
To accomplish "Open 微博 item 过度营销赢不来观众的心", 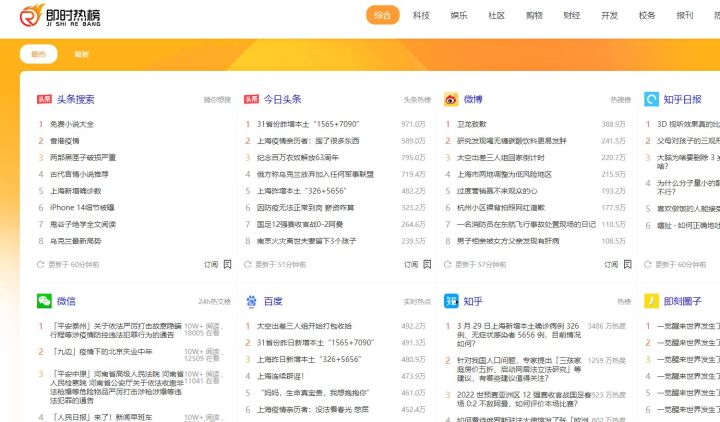I will click(497, 191).
